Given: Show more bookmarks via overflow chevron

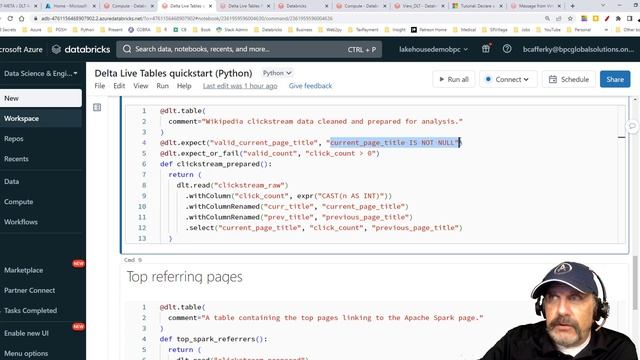Looking at the screenshot, I should 606,30.
